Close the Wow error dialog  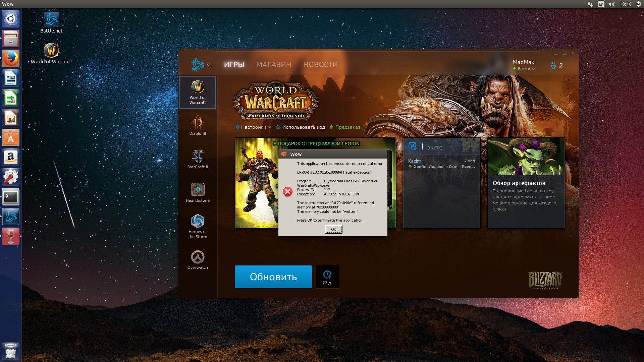tap(284, 154)
